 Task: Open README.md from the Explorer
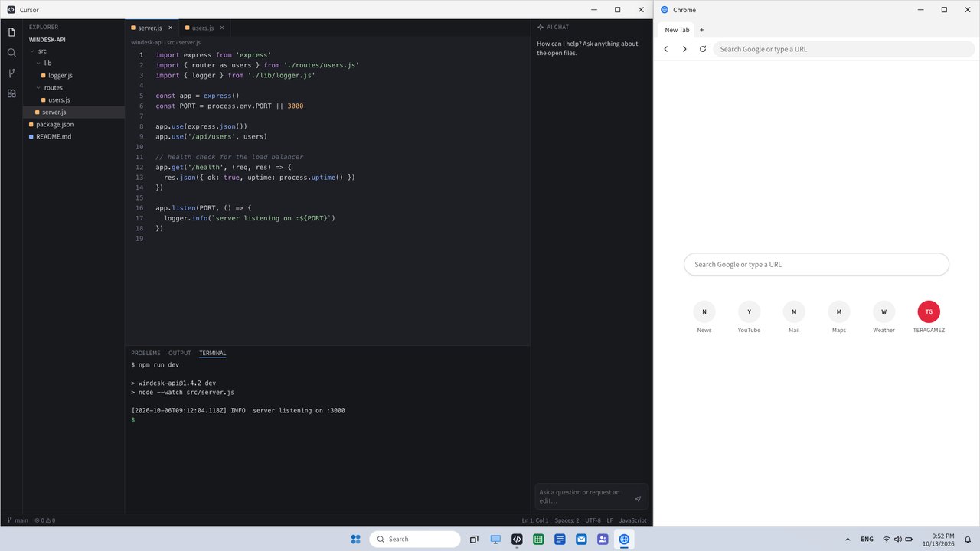[x=73, y=137]
